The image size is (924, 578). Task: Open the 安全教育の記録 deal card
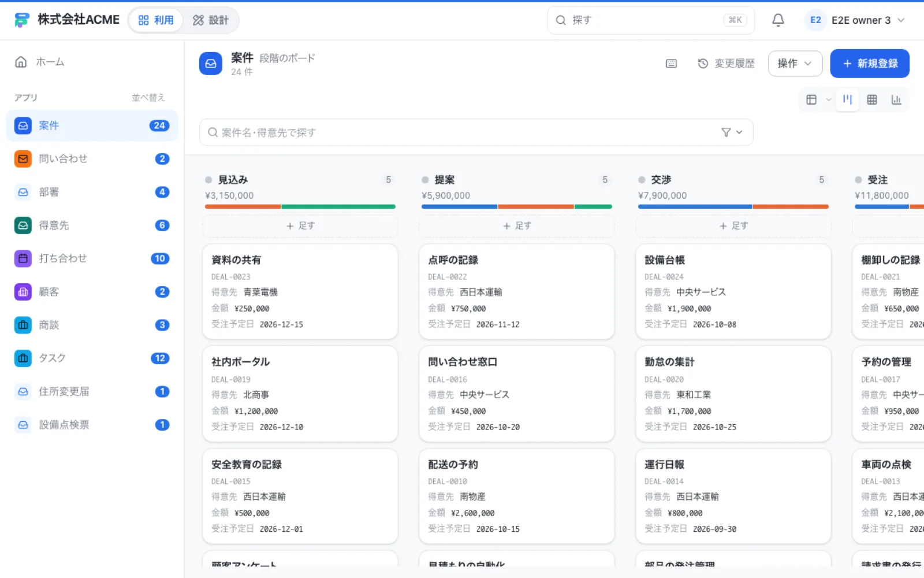click(300, 497)
